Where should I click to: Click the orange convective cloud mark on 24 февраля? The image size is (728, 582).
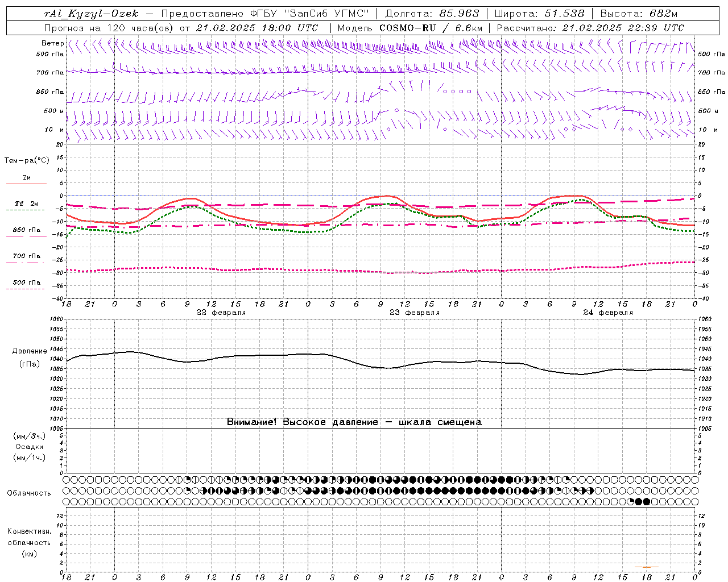tap(647, 567)
